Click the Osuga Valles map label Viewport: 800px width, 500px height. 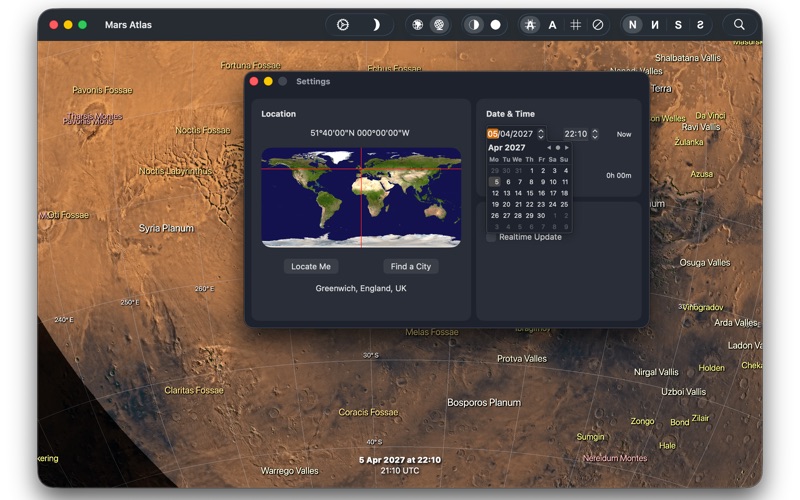(x=705, y=263)
